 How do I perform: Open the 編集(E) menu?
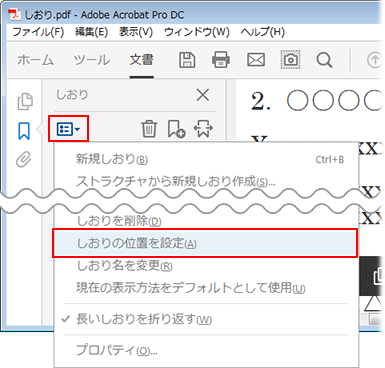pos(91,32)
